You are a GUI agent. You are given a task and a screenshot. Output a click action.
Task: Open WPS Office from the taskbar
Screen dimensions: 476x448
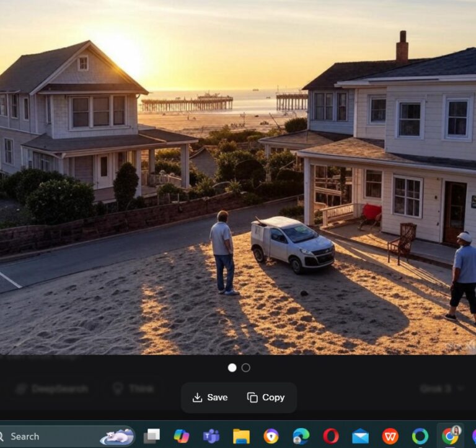point(390,436)
